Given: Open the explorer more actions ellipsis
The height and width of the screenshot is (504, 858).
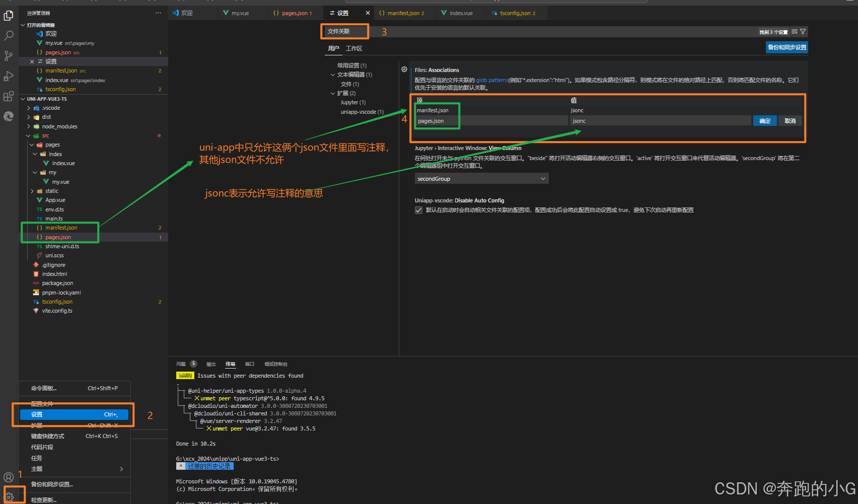Looking at the screenshot, I should coord(159,13).
